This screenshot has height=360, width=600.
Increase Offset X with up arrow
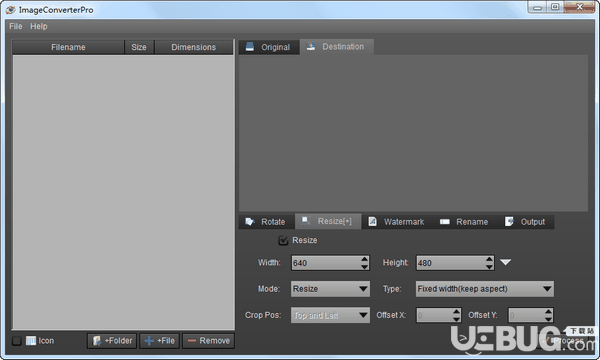tap(456, 312)
